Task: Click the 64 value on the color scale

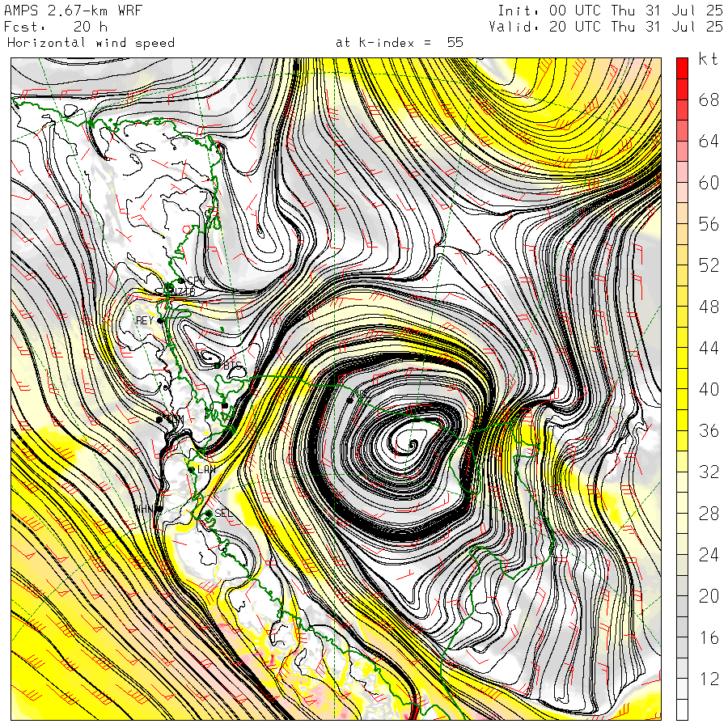Action: 709,141
